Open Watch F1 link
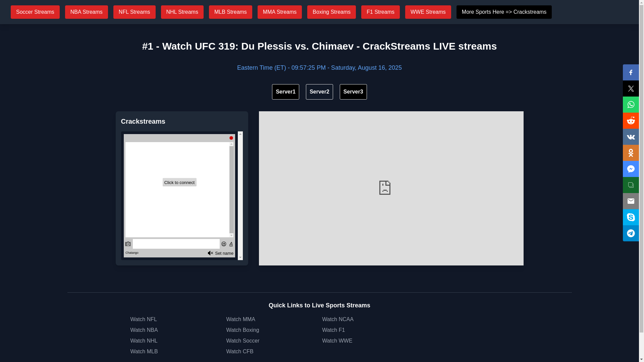 pos(333,330)
